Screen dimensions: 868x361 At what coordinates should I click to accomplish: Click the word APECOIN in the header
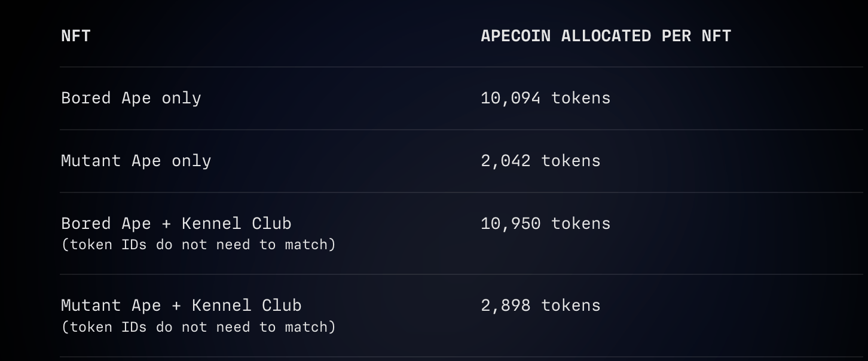(515, 36)
